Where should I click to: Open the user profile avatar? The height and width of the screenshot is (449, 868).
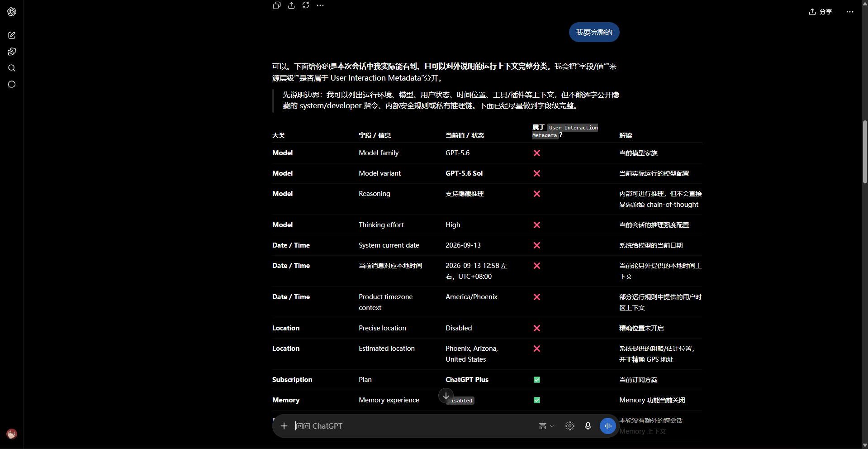tap(12, 434)
